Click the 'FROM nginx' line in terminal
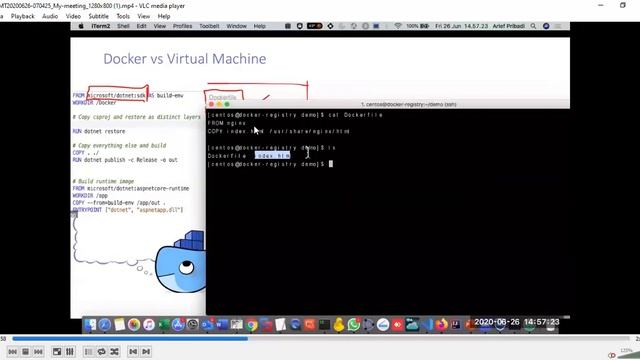640x360 pixels. coord(227,123)
